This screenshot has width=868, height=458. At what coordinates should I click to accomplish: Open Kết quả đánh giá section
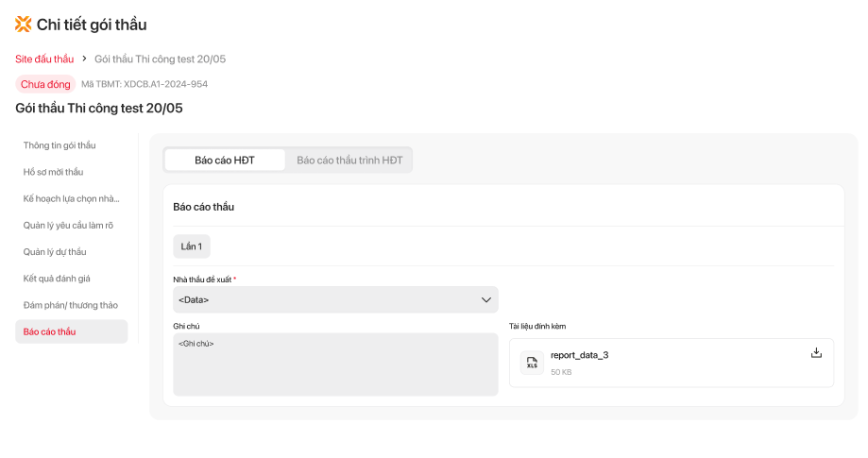pyautogui.click(x=57, y=278)
